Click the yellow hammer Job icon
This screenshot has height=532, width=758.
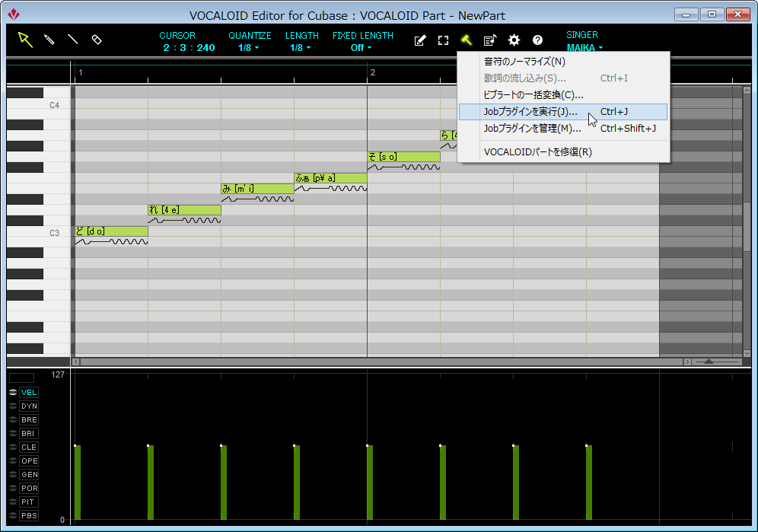tap(467, 40)
